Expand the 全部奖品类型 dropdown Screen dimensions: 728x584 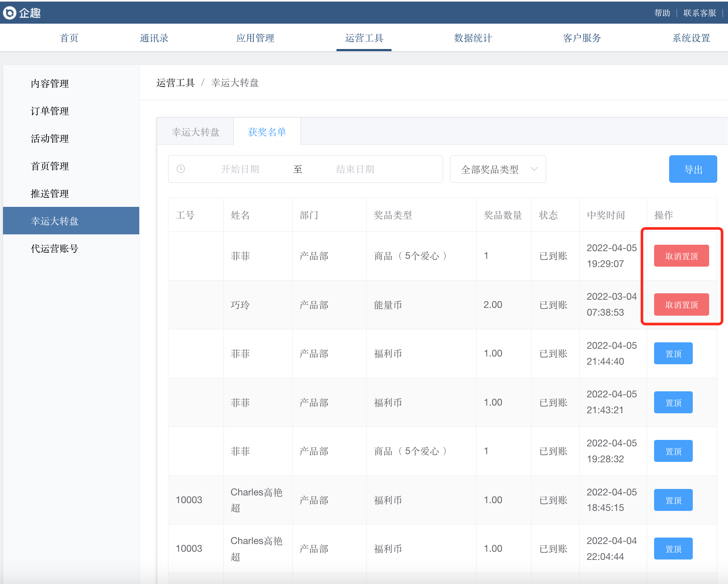pos(498,169)
